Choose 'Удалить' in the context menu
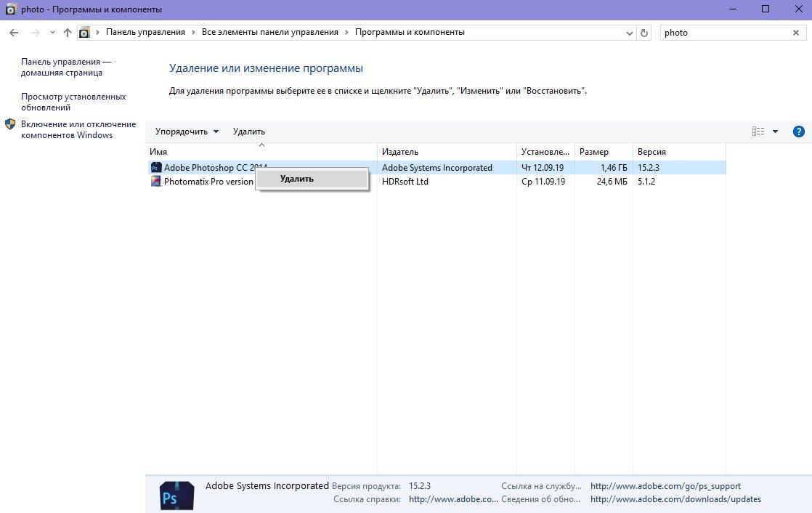 point(312,179)
